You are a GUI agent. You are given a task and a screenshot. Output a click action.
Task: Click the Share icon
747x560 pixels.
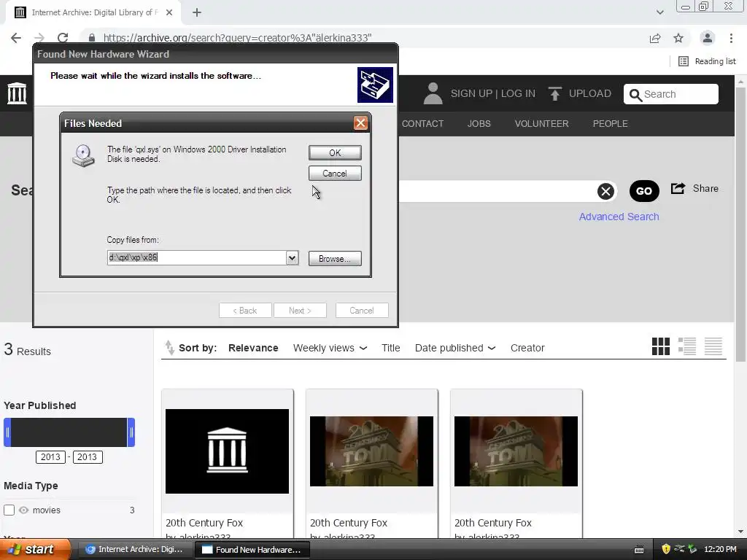point(678,189)
